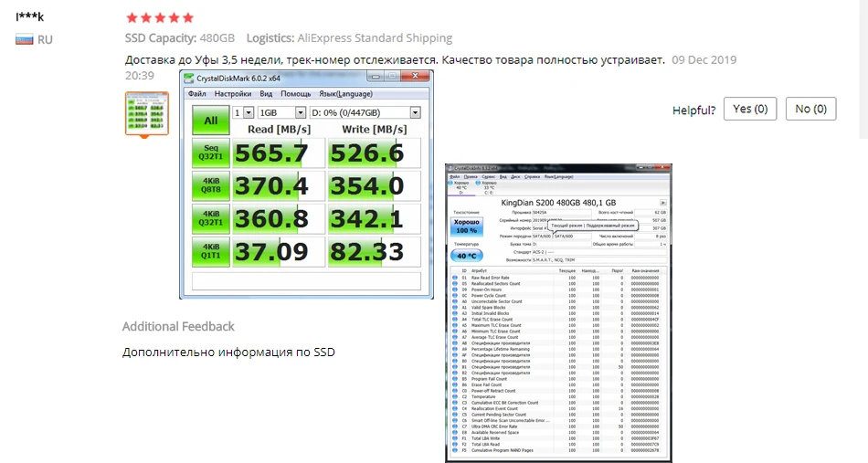Click the status icon for Valid Spare Blocks
The height and width of the screenshot is (463, 868).
click(455, 307)
